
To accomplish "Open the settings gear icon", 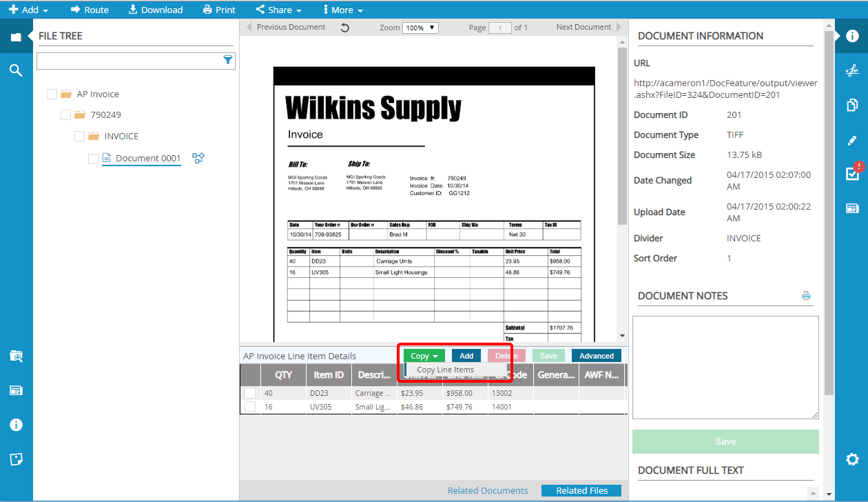I will [x=852, y=459].
